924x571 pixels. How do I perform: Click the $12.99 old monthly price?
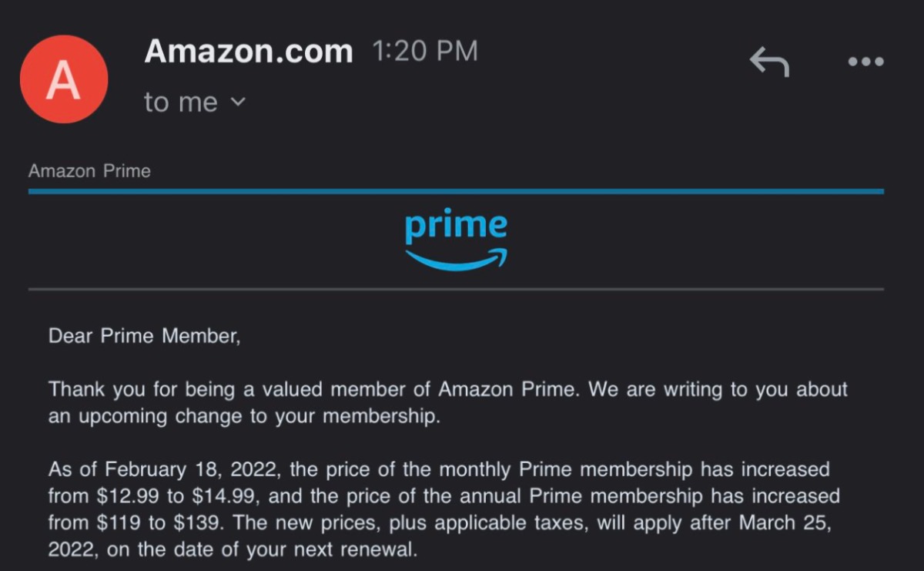click(x=118, y=495)
